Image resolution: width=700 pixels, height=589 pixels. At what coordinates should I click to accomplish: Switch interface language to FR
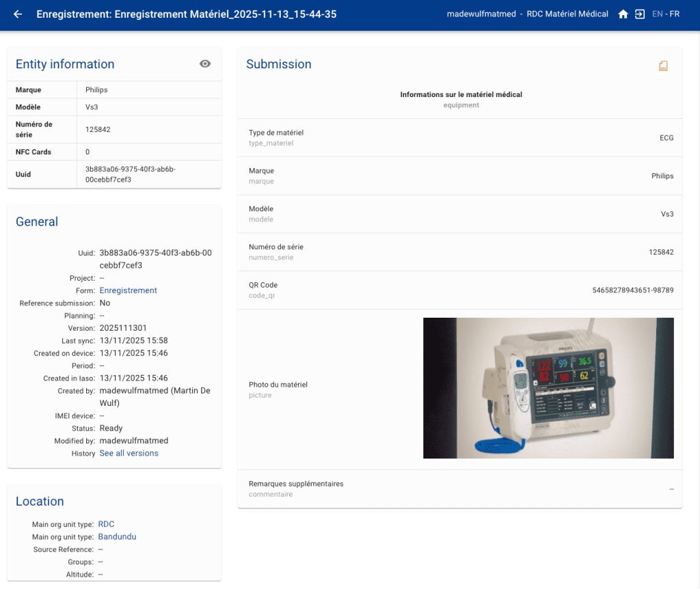tap(674, 14)
